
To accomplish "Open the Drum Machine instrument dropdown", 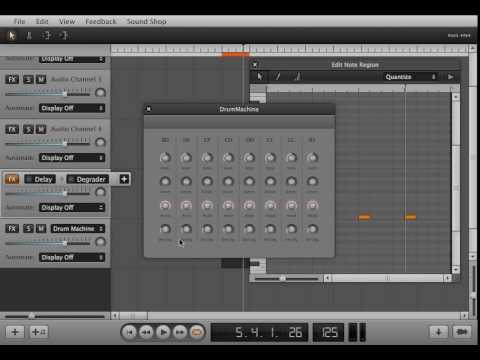I will (78, 229).
